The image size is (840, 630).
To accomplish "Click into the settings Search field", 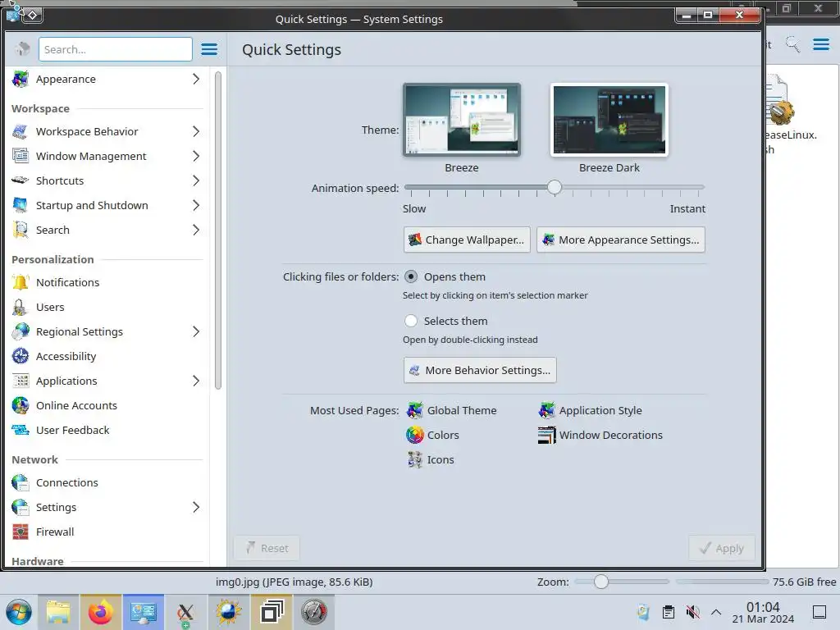I will pos(115,49).
